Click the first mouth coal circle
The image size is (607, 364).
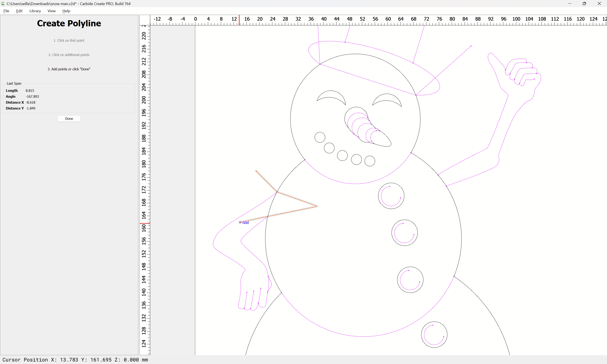320,137
